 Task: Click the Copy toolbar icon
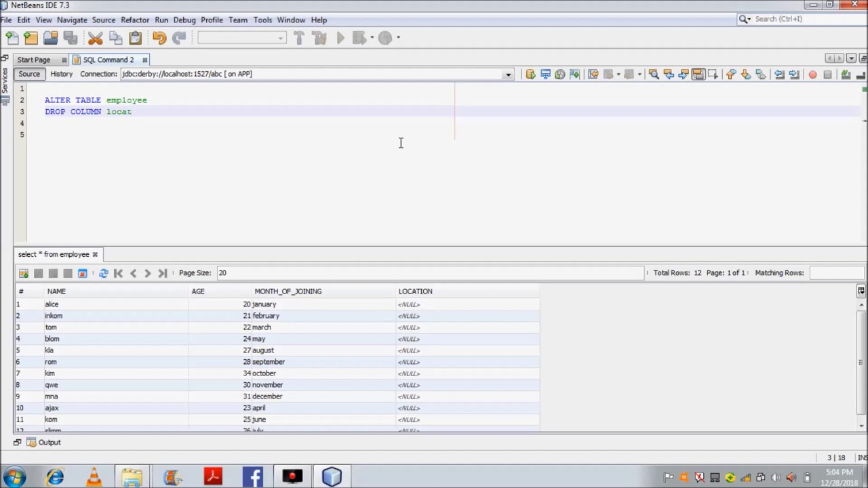tap(115, 38)
